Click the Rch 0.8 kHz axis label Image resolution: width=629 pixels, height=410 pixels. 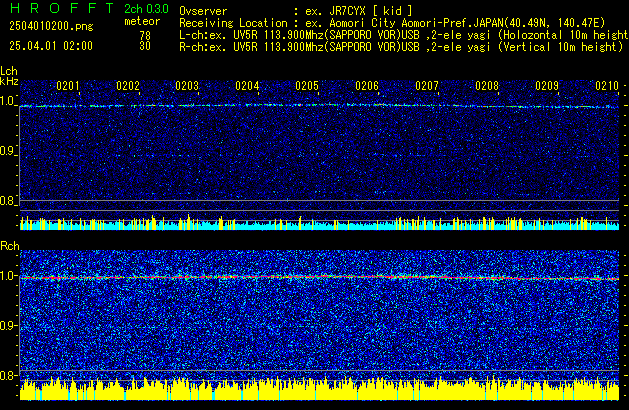pyautogui.click(x=7, y=375)
